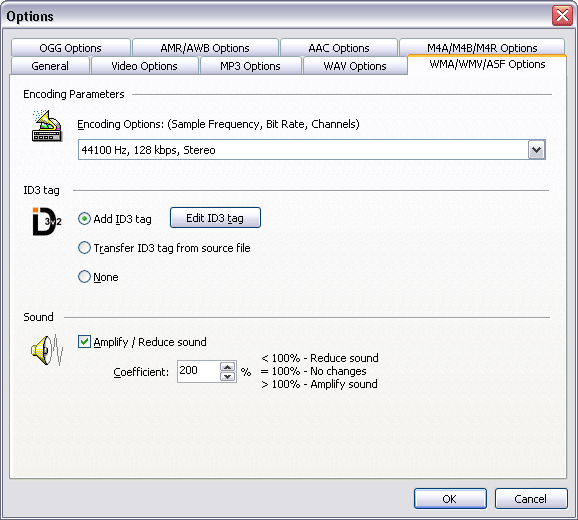Increase coefficient with the up spinner arrow
578x520 pixels.
[227, 367]
